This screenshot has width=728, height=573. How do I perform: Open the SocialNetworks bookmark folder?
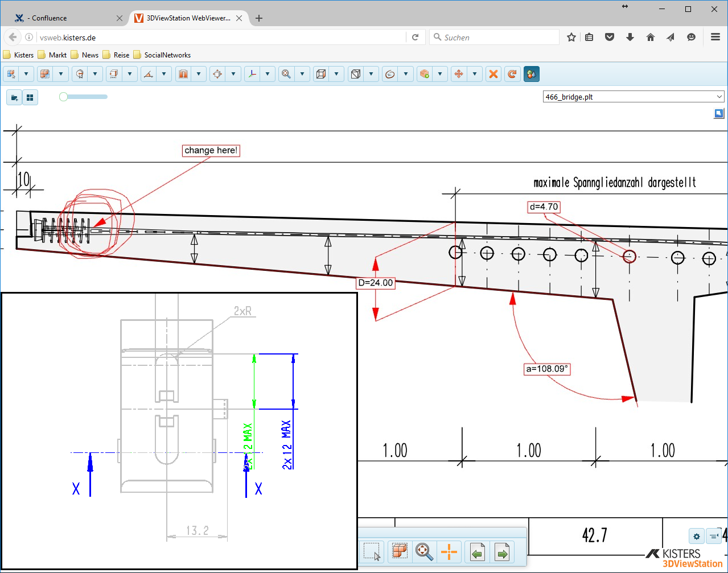[x=167, y=55]
